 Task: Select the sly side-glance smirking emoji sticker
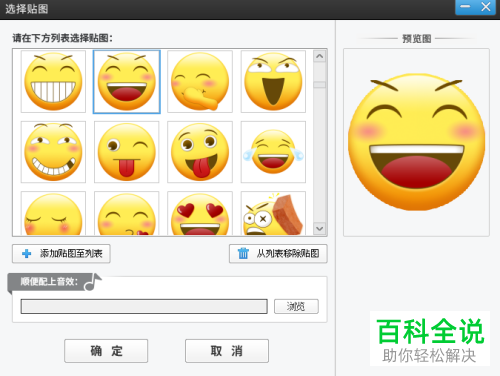tap(53, 152)
